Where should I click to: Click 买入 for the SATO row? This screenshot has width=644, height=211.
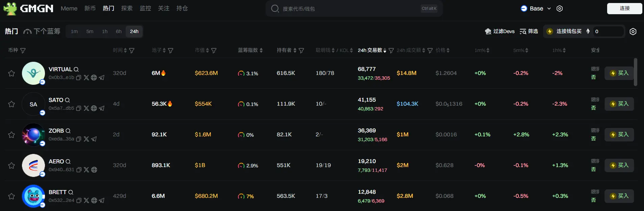pyautogui.click(x=619, y=104)
